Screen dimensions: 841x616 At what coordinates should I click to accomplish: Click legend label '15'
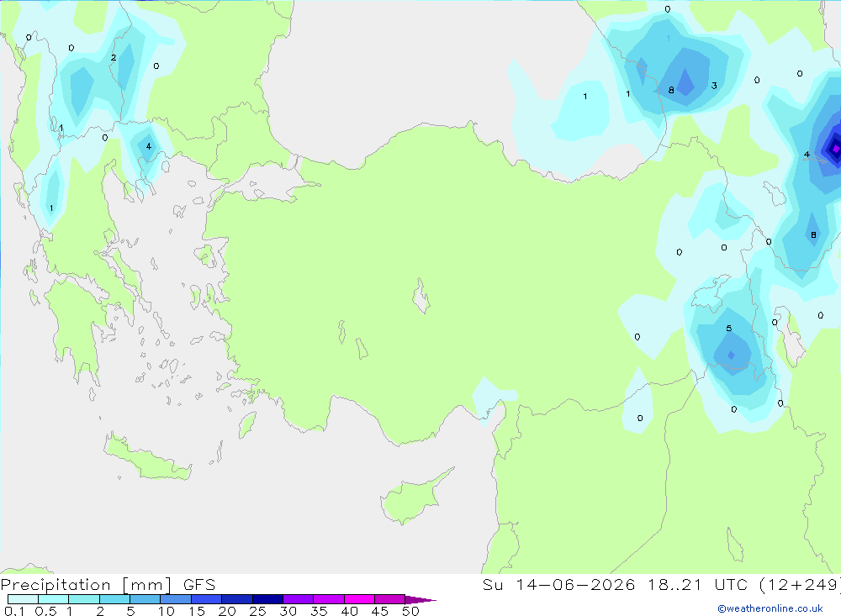coord(197,611)
